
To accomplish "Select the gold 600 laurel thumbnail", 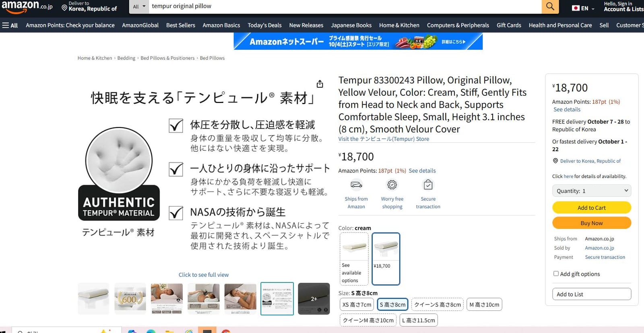I will 130,298.
